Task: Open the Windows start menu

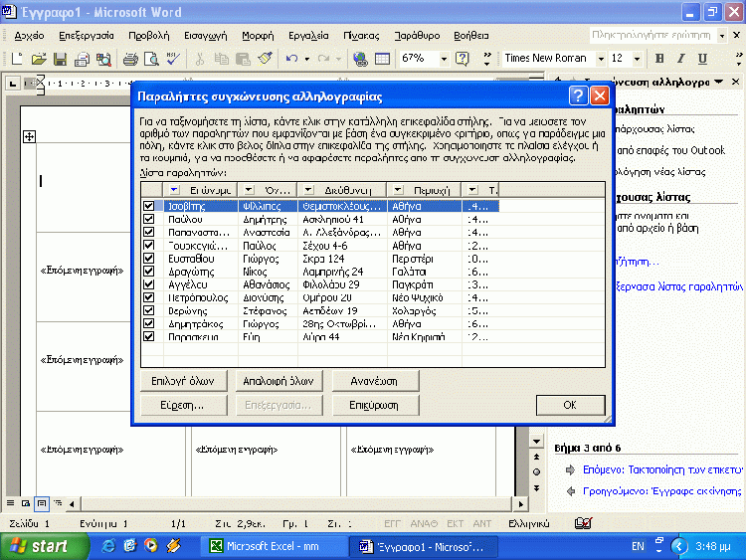Action: click(x=44, y=546)
